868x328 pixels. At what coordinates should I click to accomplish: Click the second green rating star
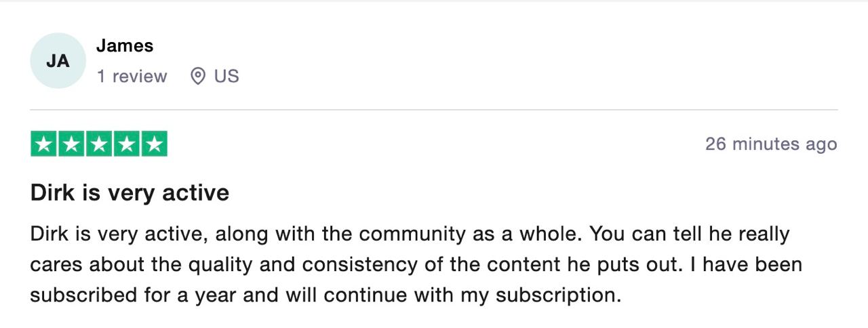pyautogui.click(x=71, y=144)
